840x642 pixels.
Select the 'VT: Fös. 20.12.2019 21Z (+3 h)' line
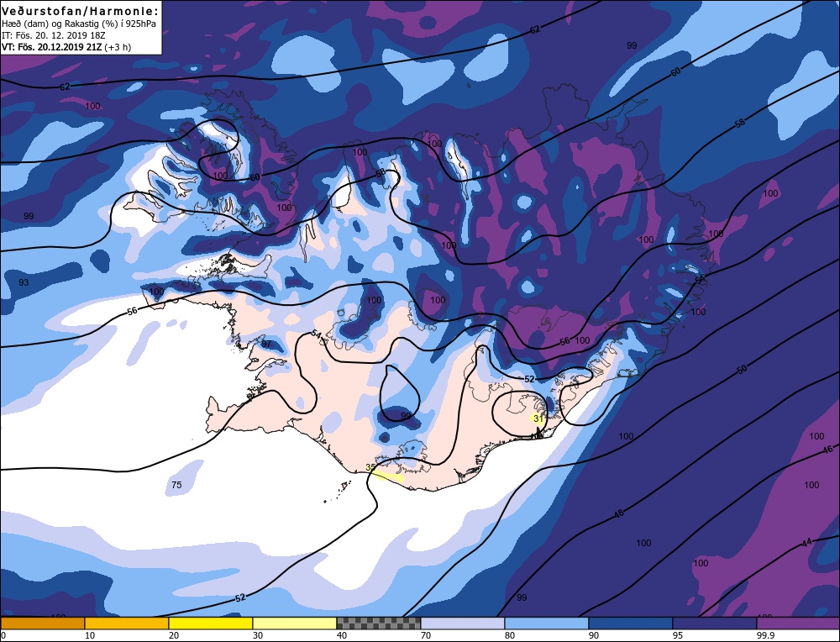[x=66, y=47]
